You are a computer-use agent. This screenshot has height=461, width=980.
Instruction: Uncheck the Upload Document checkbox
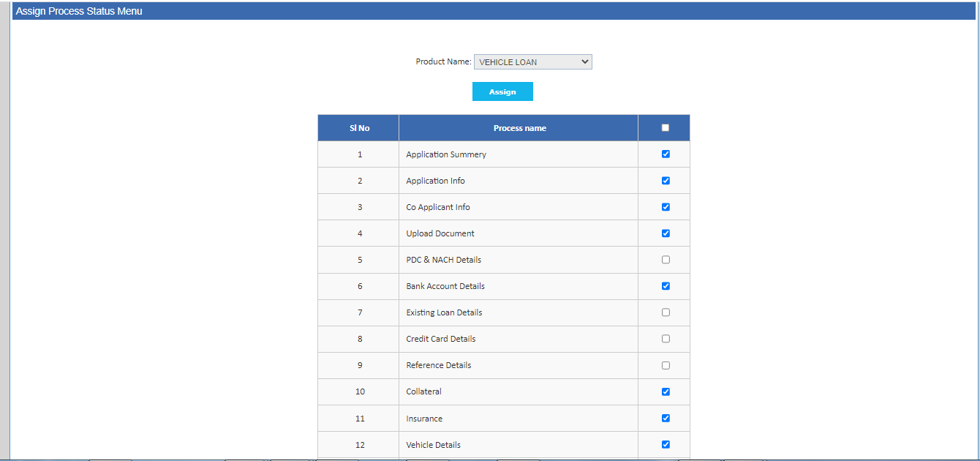tap(665, 233)
